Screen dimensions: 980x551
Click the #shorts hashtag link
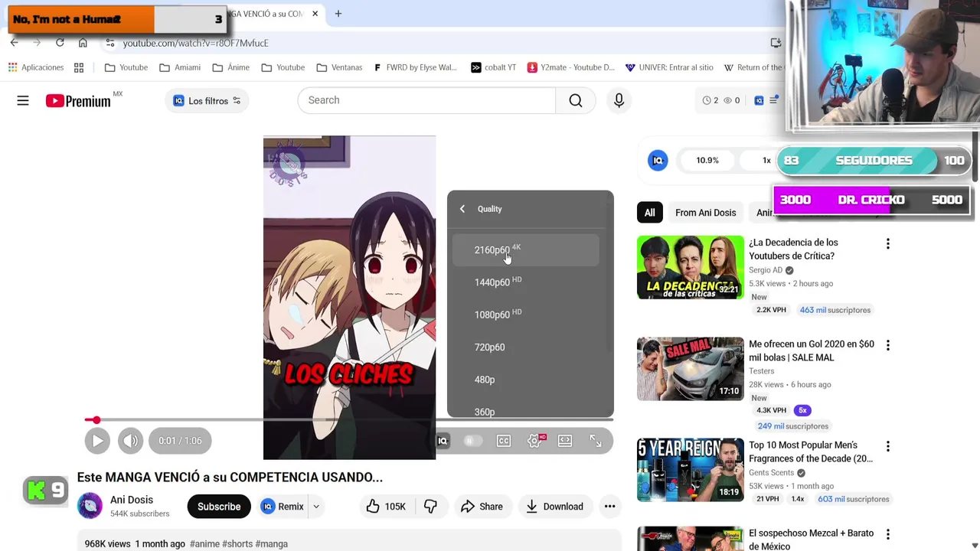pyautogui.click(x=237, y=544)
